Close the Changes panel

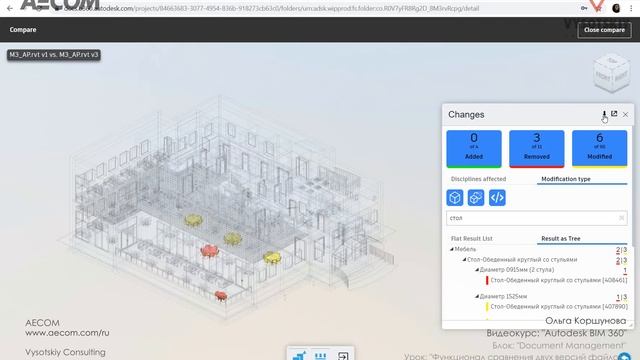tap(625, 115)
